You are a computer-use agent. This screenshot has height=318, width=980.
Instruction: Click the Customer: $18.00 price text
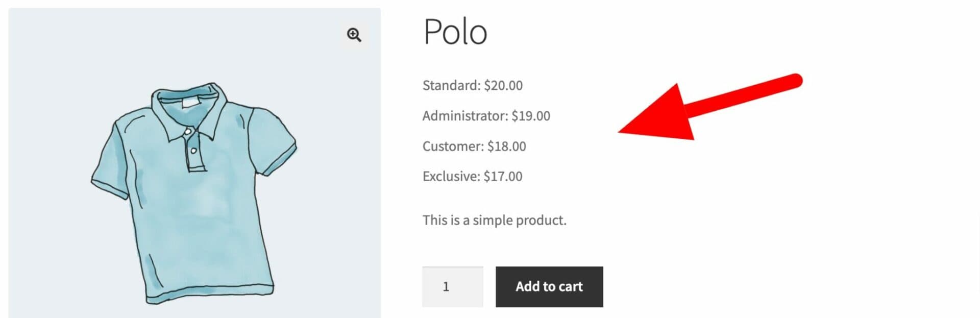474,146
